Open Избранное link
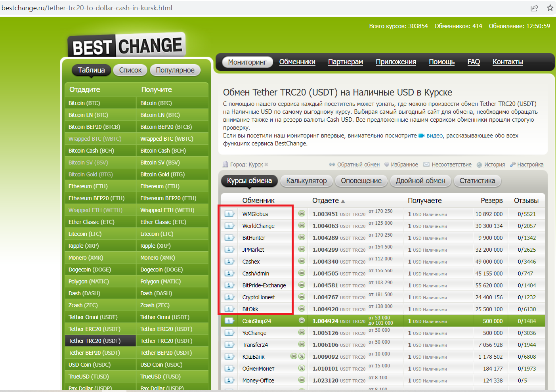 pyautogui.click(x=404, y=164)
